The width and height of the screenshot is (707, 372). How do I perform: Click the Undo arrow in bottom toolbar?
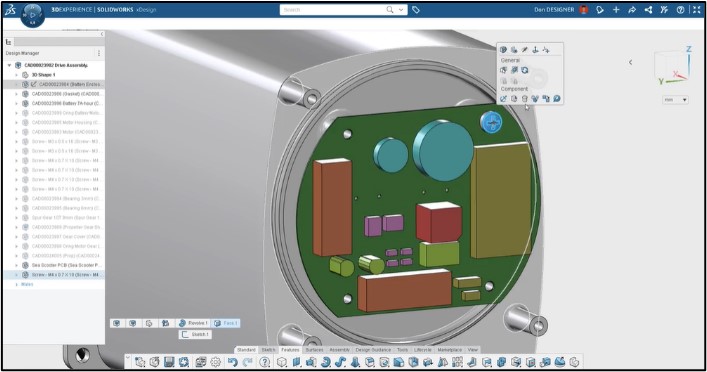click(x=232, y=362)
